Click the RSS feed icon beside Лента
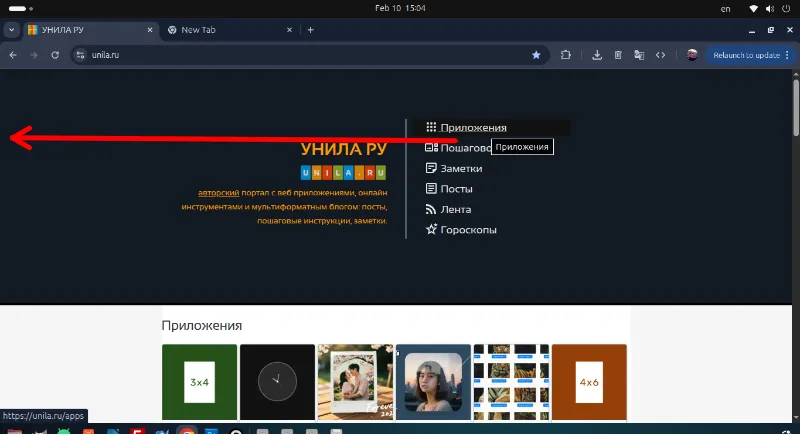Image resolution: width=800 pixels, height=434 pixels. coord(431,210)
